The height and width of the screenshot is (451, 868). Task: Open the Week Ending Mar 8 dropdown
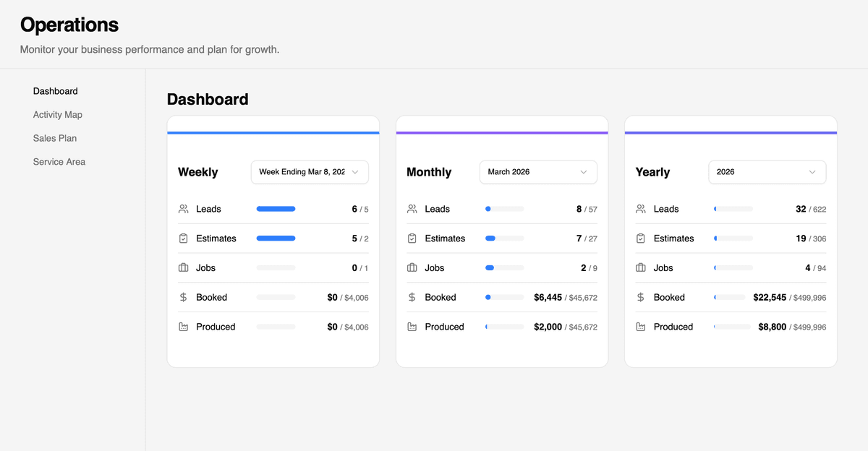tap(310, 172)
